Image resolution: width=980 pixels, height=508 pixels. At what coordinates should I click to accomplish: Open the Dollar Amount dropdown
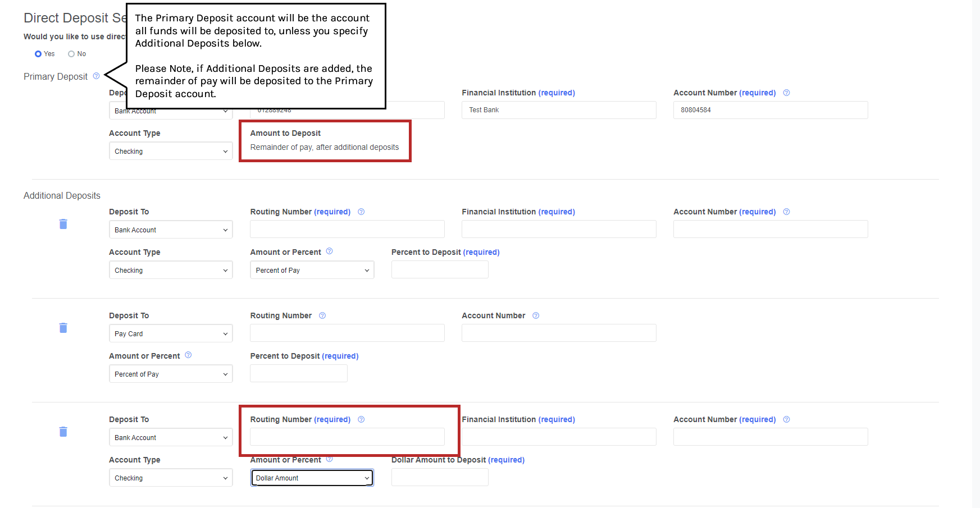[312, 478]
